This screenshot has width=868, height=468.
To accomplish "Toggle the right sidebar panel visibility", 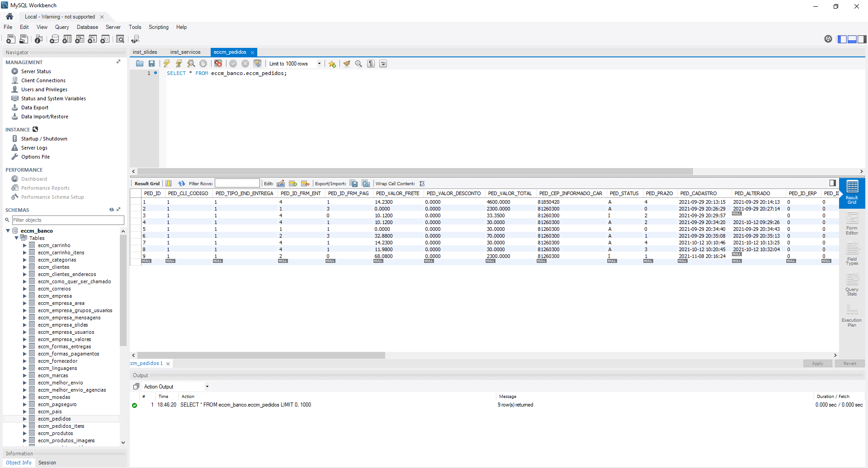I will 862,39.
